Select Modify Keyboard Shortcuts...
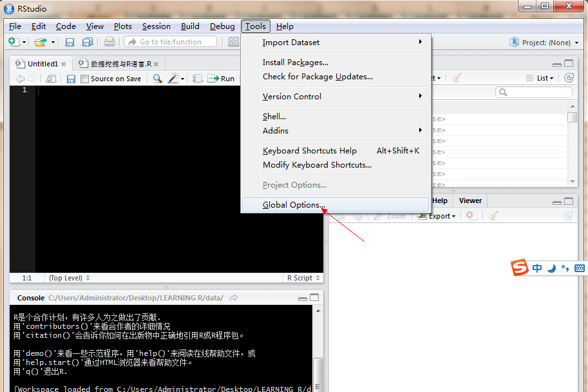588x392 pixels. (336, 165)
